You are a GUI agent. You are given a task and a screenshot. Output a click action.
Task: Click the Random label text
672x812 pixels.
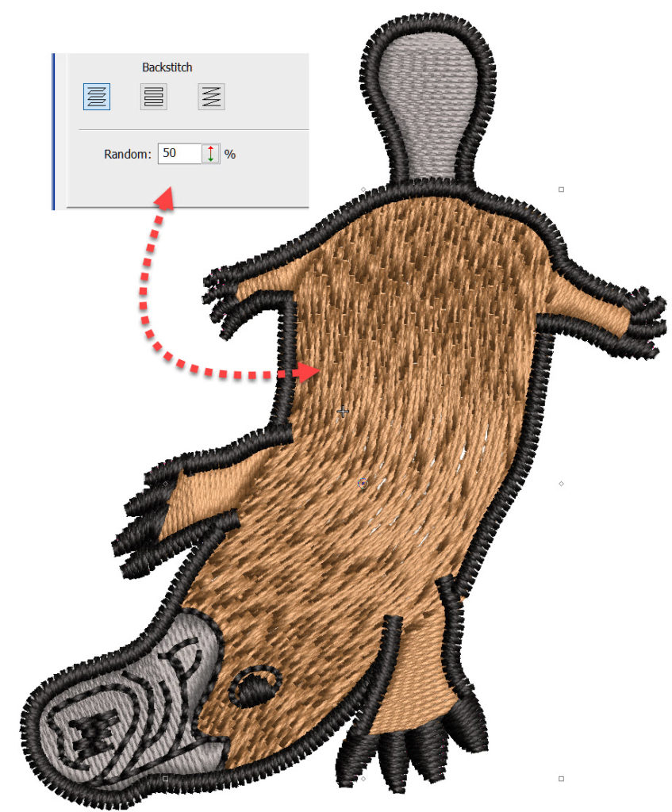[127, 155]
